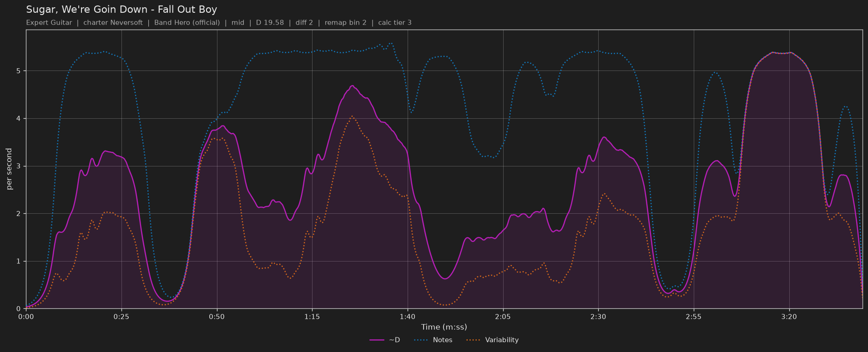Select the "~D" legend label
Viewport: 868px width, 352px height.
point(394,340)
